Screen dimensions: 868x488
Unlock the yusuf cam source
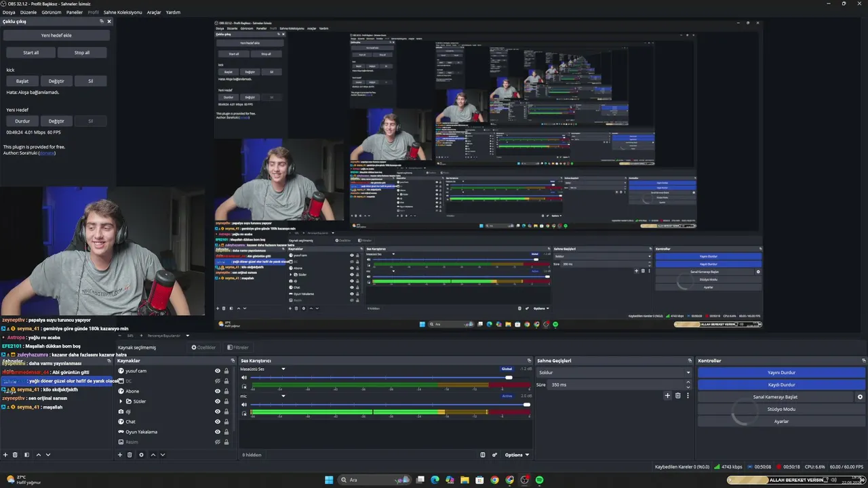[x=226, y=371]
